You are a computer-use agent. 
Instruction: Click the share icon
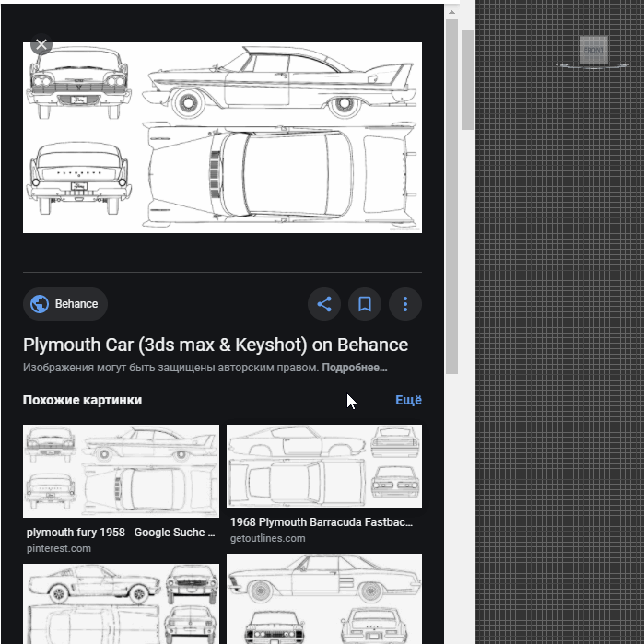tap(324, 304)
